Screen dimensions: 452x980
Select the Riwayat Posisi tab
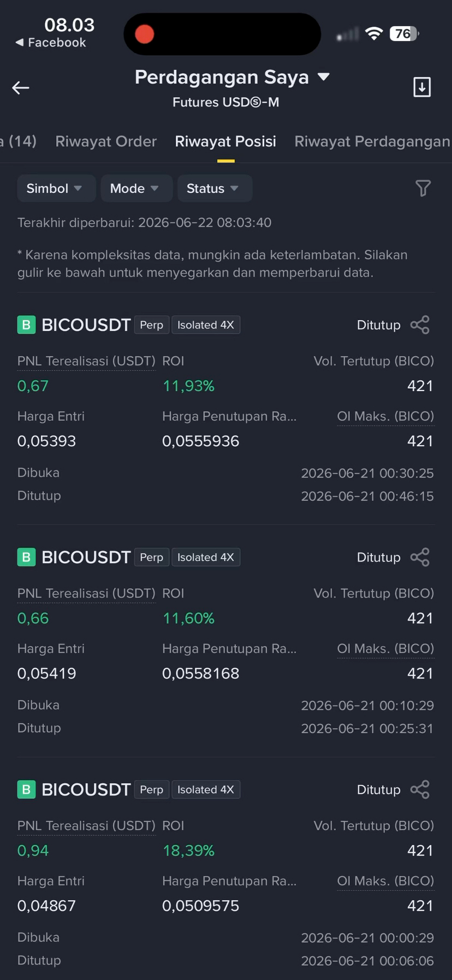click(225, 141)
